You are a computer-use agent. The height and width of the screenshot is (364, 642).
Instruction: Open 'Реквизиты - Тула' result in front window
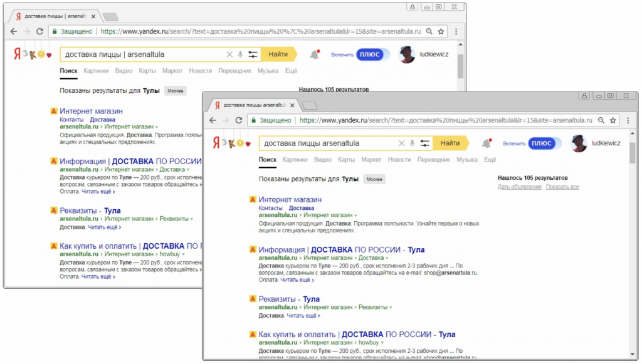[x=289, y=299]
